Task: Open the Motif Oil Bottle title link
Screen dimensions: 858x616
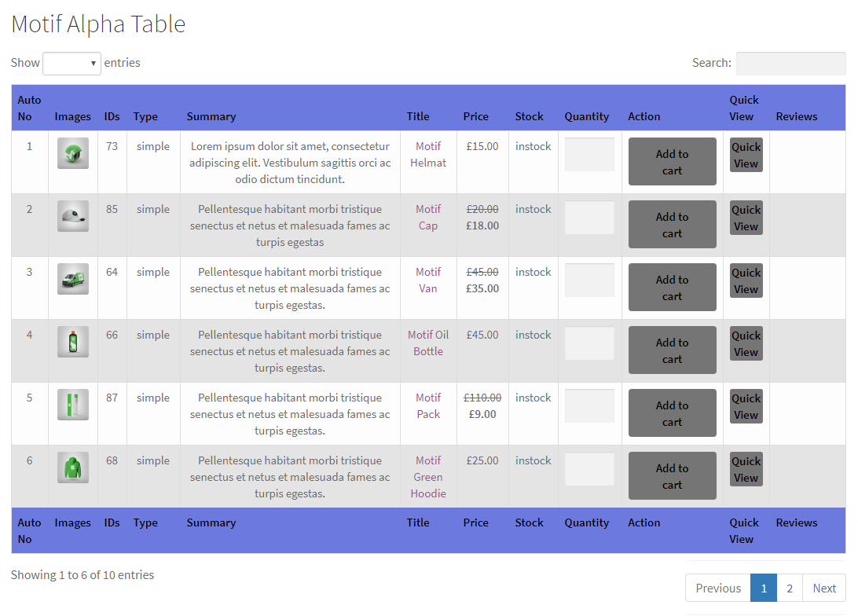Action: pyautogui.click(x=428, y=343)
